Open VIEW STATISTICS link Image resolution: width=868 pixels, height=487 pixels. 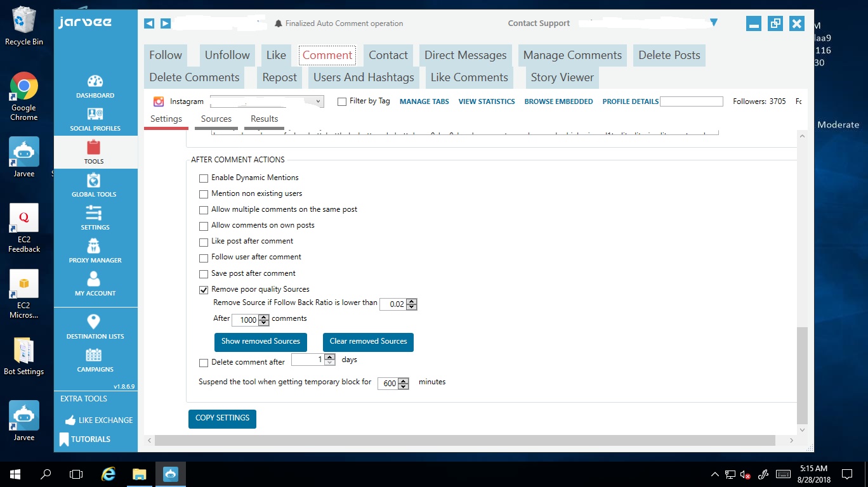tap(487, 101)
